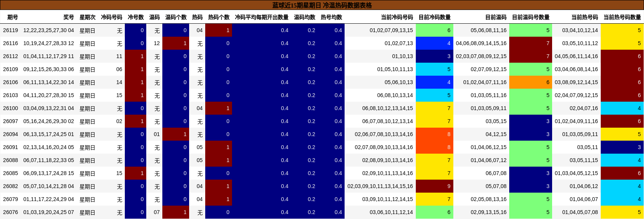Select the 当前热号码数量 column header
Screen dimensions: 644x219
click(x=622, y=17)
